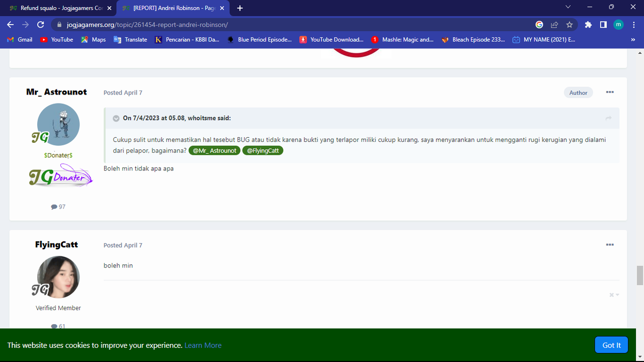Open FlyingCatt profile name
Image resolution: width=644 pixels, height=362 pixels.
(56, 245)
